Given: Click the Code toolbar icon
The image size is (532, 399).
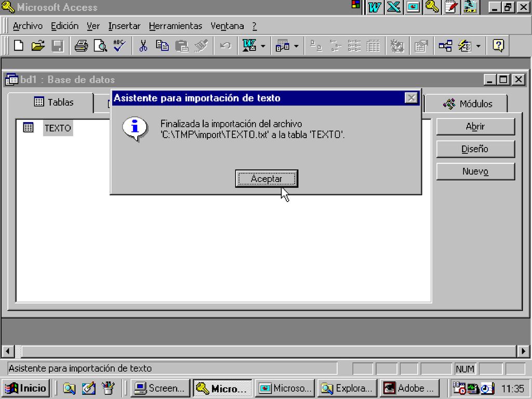Looking at the screenshot, I should (396, 46).
